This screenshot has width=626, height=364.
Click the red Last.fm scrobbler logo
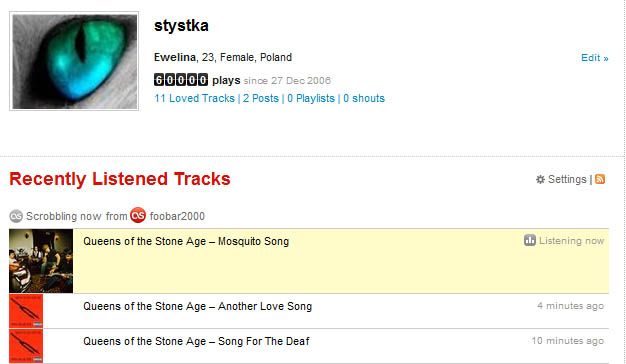point(138,216)
